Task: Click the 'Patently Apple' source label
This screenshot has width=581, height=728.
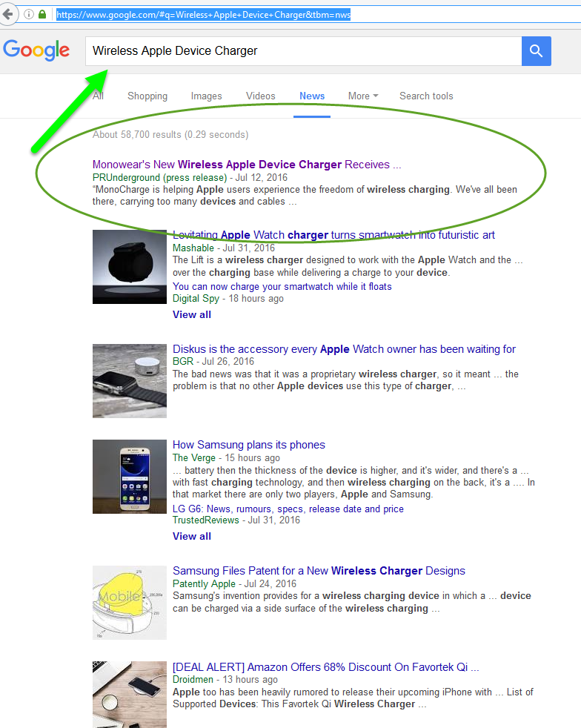Action: pyautogui.click(x=204, y=584)
